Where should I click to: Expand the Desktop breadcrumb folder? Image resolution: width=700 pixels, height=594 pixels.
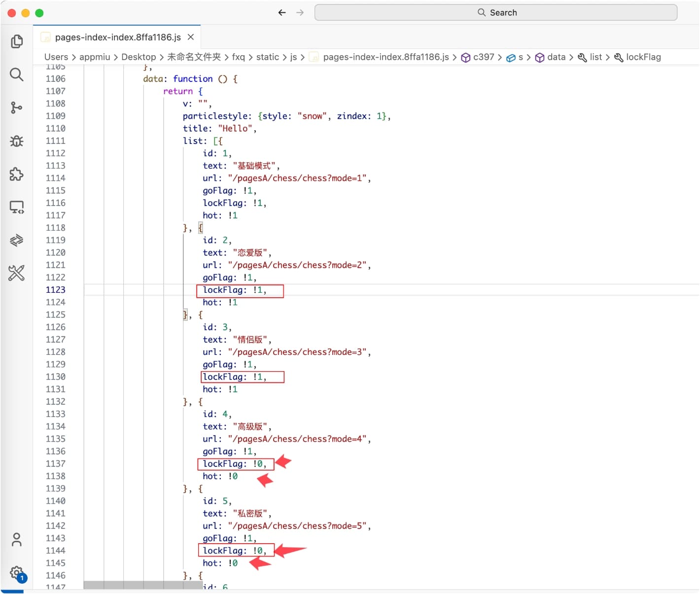(139, 57)
